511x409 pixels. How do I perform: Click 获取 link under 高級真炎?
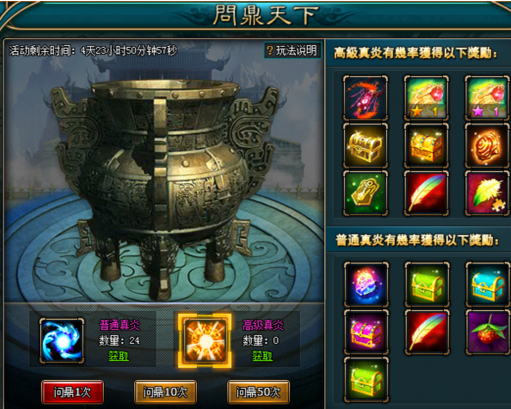262,356
